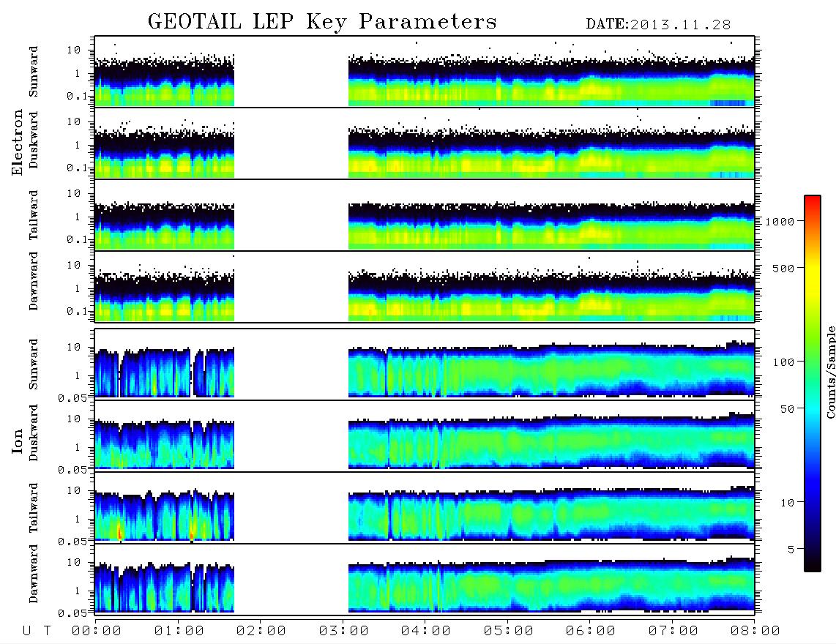836x644 pixels.
Task: Click the vertical Electron group label
Action: coord(18,143)
